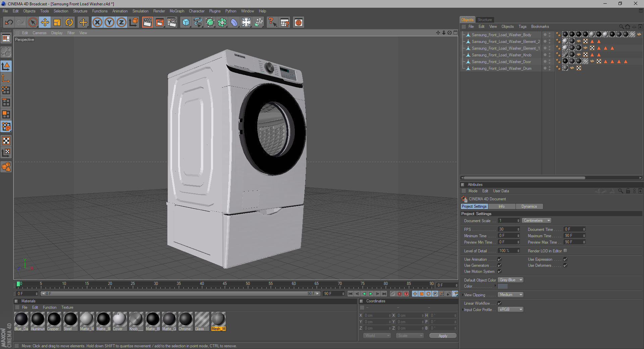Toggle X axis lock

pyautogui.click(x=97, y=22)
